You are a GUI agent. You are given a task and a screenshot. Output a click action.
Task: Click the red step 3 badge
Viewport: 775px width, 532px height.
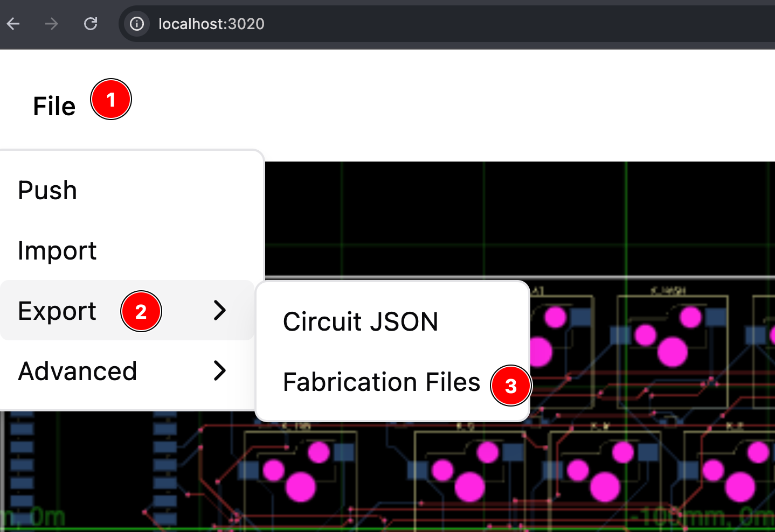point(511,386)
